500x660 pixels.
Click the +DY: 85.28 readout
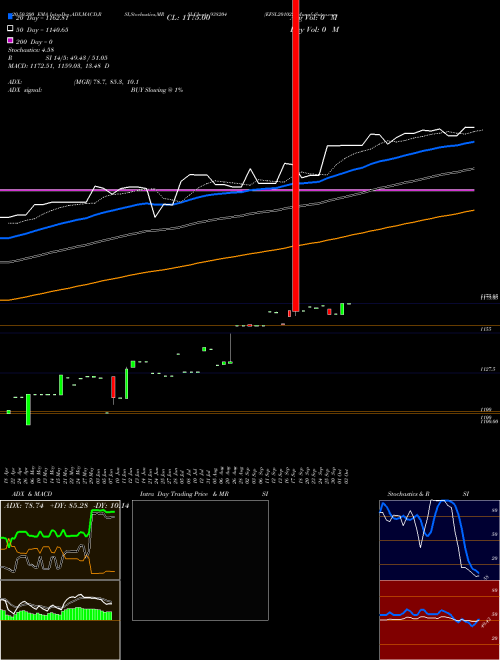coord(68,506)
